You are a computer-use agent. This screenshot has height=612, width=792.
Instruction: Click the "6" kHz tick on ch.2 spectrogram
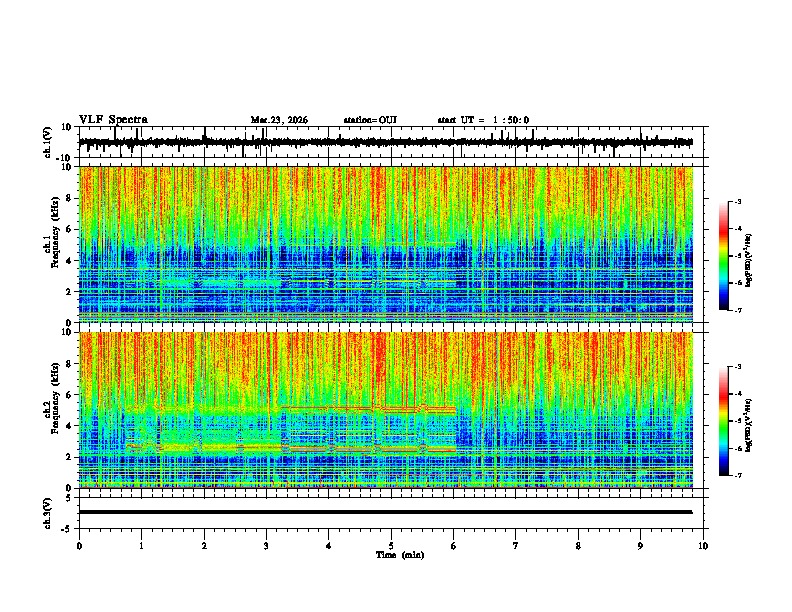click(69, 395)
